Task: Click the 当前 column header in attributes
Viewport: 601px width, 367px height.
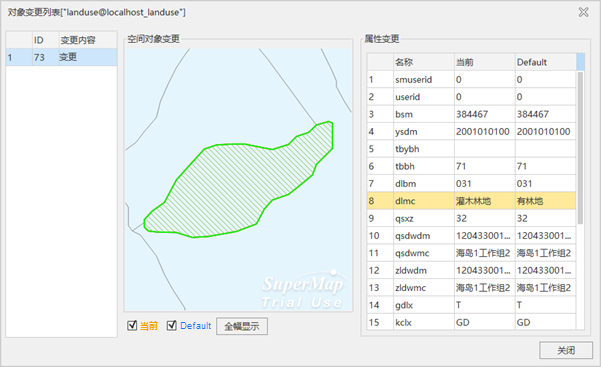Action: click(x=484, y=62)
